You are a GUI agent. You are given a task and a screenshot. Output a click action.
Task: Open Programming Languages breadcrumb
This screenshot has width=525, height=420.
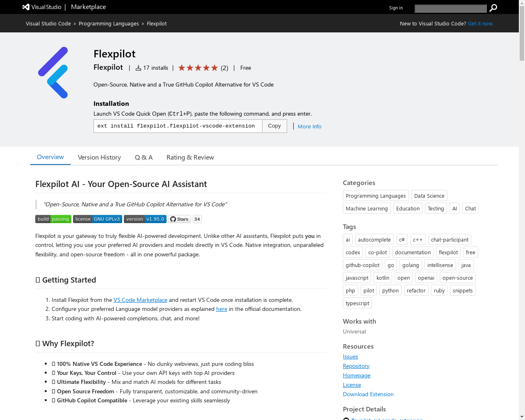[x=109, y=23]
